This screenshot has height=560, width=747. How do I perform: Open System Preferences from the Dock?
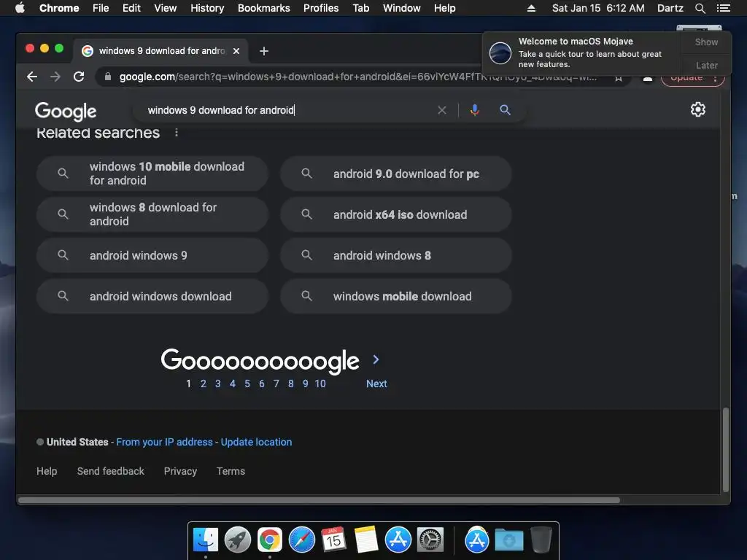pyautogui.click(x=430, y=540)
